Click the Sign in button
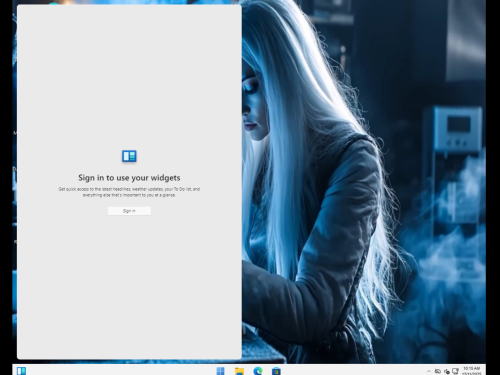Screen dimensions: 500x375 click(129, 211)
